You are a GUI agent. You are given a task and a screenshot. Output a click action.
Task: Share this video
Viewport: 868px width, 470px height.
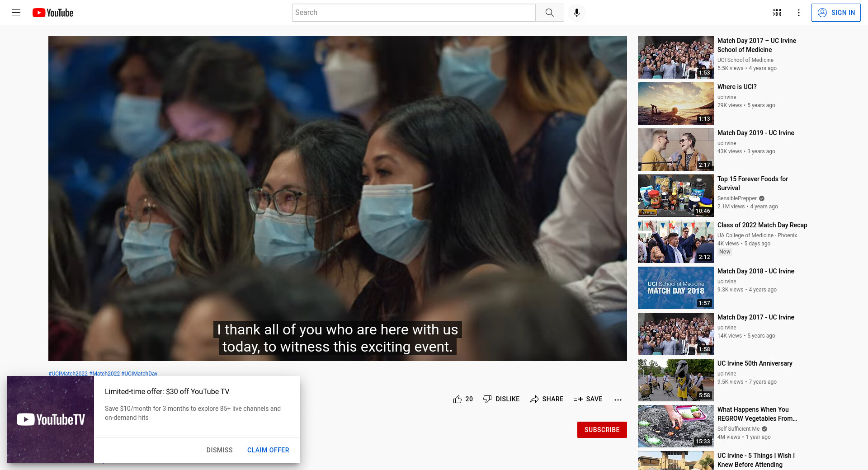point(546,399)
